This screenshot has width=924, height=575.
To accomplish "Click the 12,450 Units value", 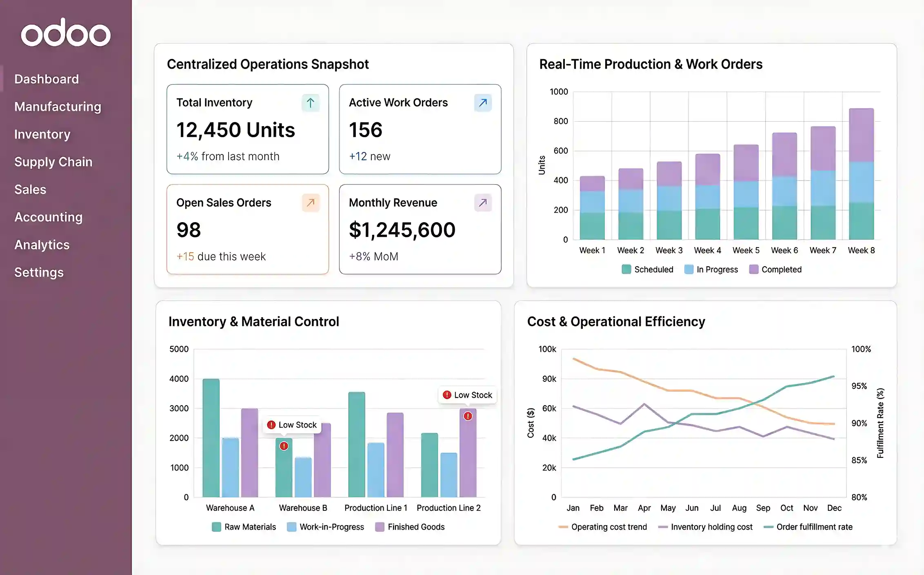I will click(235, 130).
